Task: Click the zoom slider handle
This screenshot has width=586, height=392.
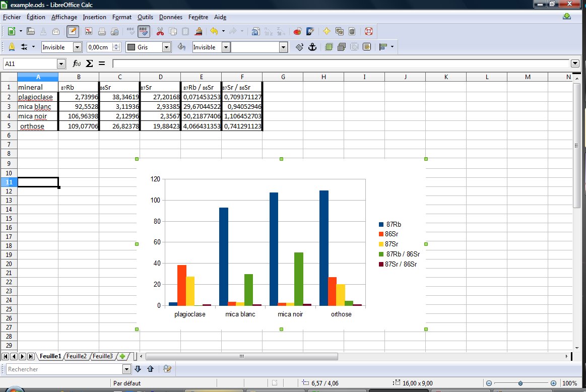Action: 520,383
